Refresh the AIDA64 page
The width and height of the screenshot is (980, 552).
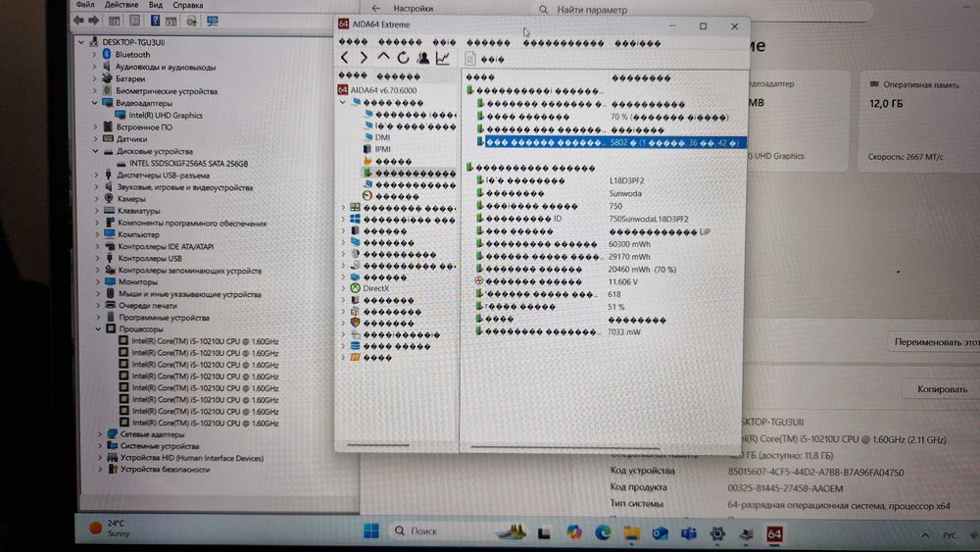pos(403,58)
